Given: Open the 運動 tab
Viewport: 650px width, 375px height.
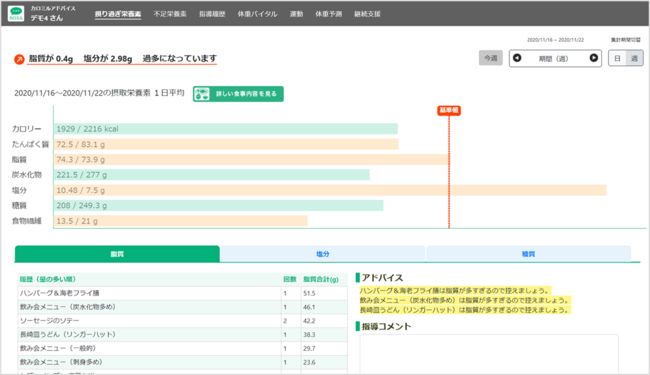Looking at the screenshot, I should 296,14.
